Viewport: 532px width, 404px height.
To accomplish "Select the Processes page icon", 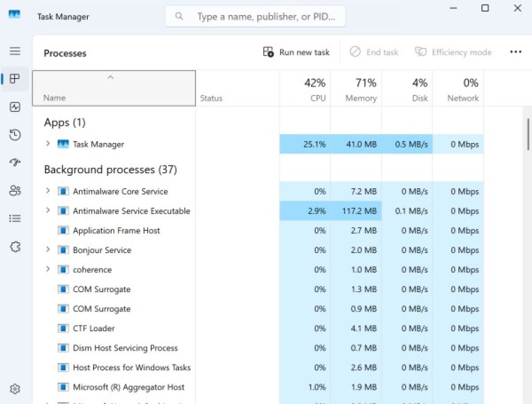I will coord(15,79).
